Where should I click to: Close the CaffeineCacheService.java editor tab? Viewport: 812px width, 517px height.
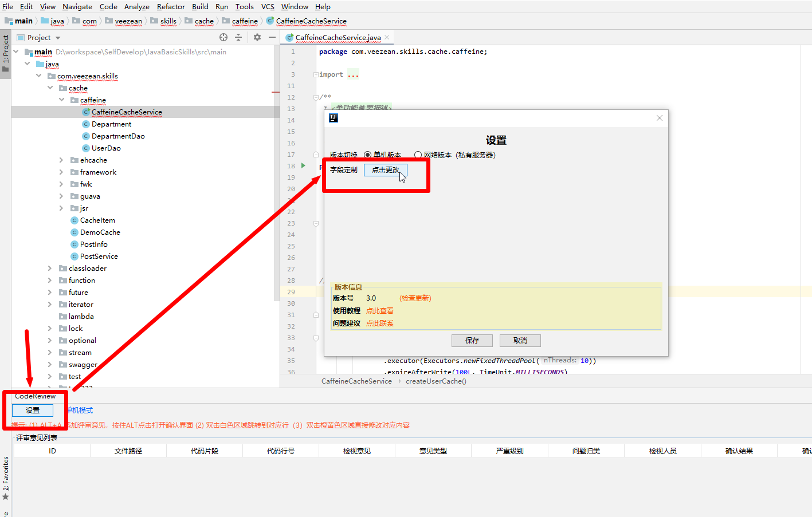pyautogui.click(x=387, y=37)
